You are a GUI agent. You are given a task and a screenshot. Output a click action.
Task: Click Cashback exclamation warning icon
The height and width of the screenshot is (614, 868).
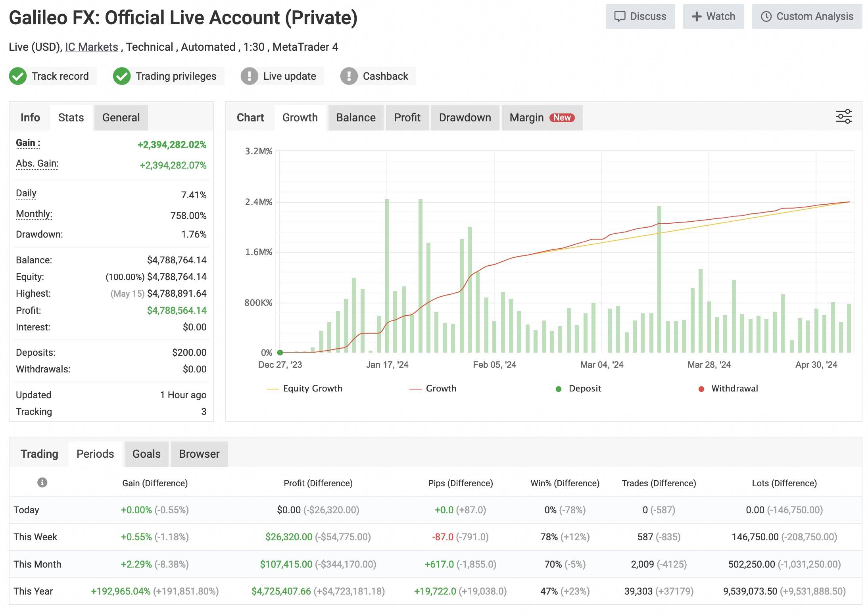pyautogui.click(x=349, y=76)
